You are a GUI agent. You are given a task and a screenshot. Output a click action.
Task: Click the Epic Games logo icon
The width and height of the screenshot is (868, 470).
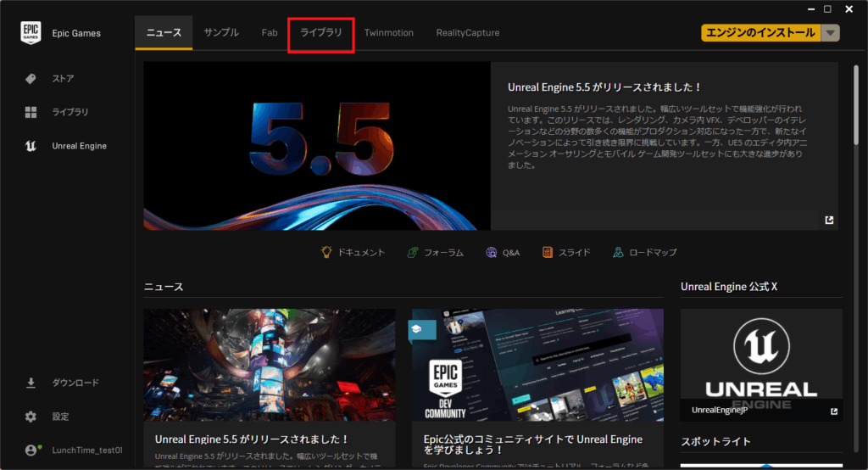[31, 33]
